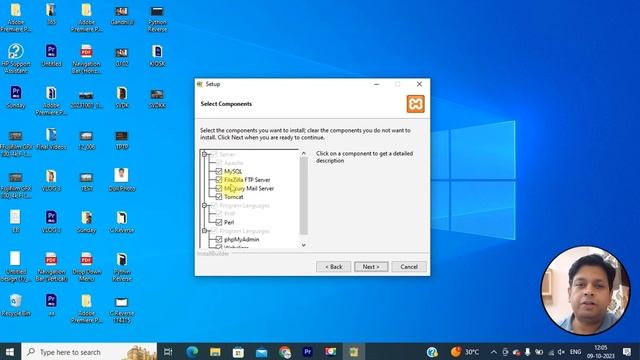
Task: Open the taskbar volume control
Action: click(x=562, y=352)
